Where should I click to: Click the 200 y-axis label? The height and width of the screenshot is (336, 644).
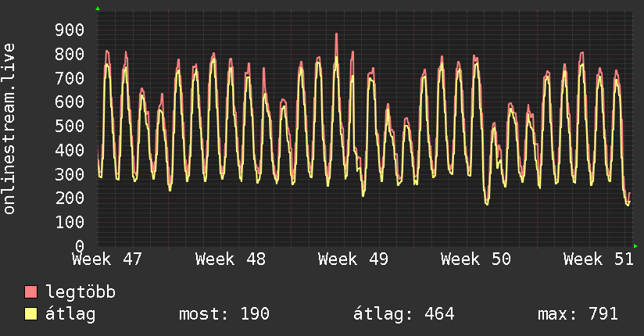click(70, 198)
